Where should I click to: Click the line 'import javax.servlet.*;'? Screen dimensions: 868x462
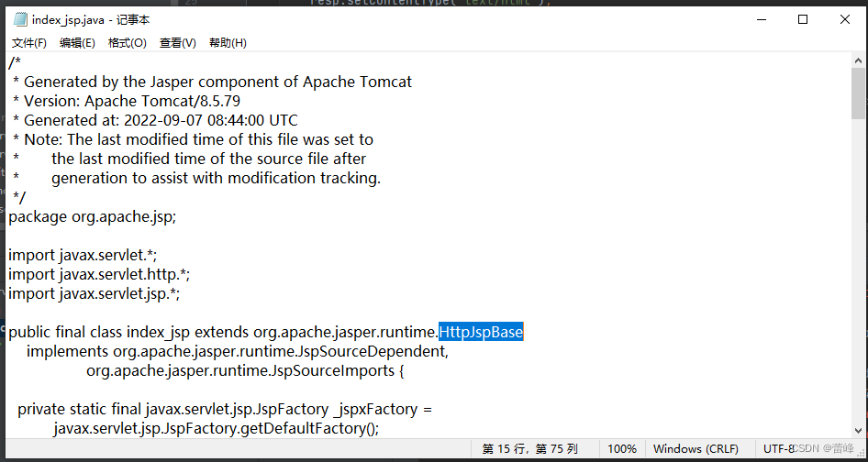point(83,256)
